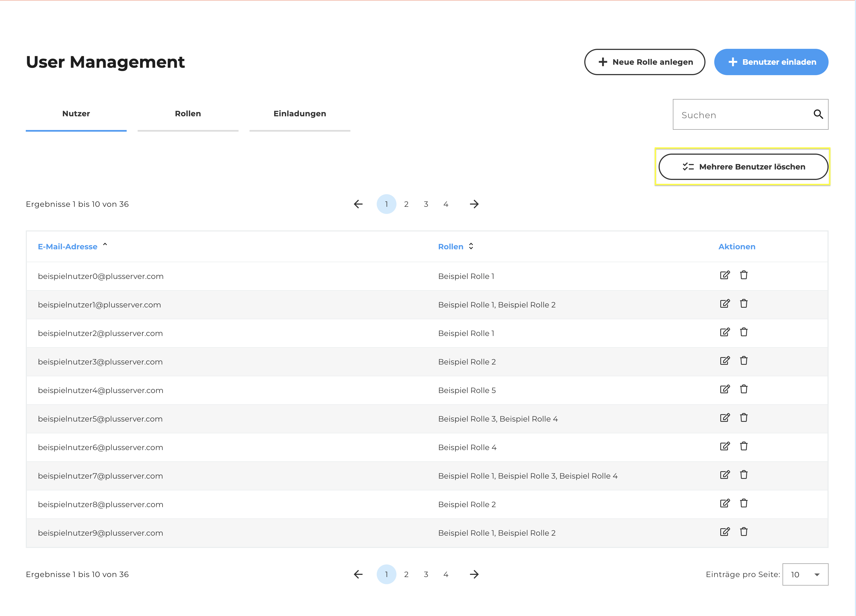The image size is (856, 616).
Task: Sort table by E-Mail-Adresse column
Action: click(x=67, y=247)
